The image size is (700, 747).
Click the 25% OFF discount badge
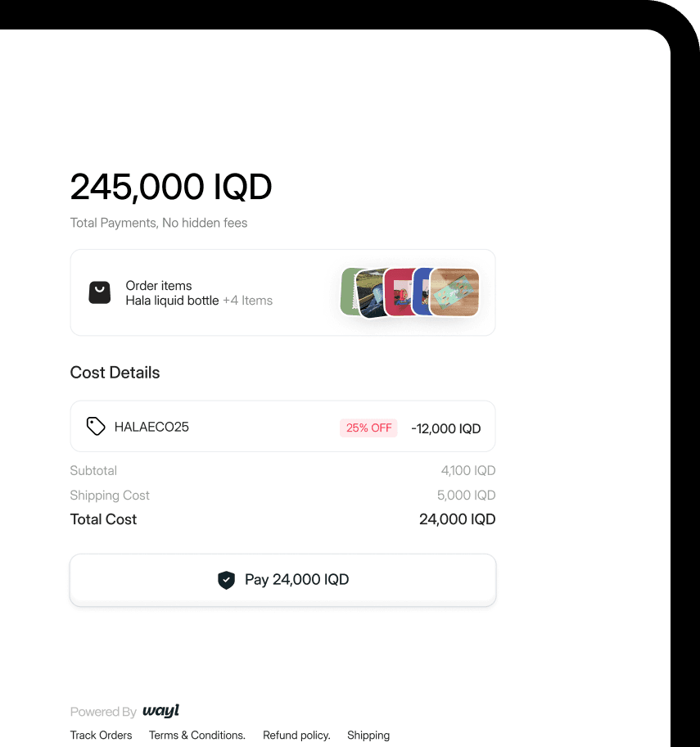pos(368,428)
